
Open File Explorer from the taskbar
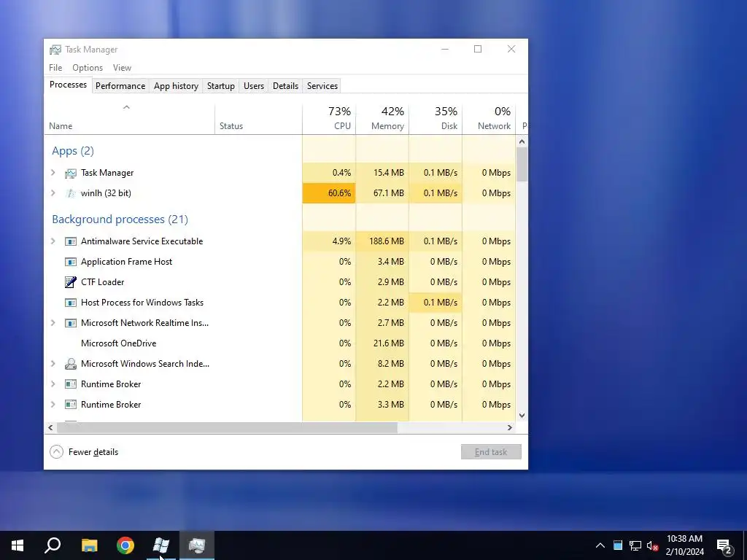coord(89,545)
